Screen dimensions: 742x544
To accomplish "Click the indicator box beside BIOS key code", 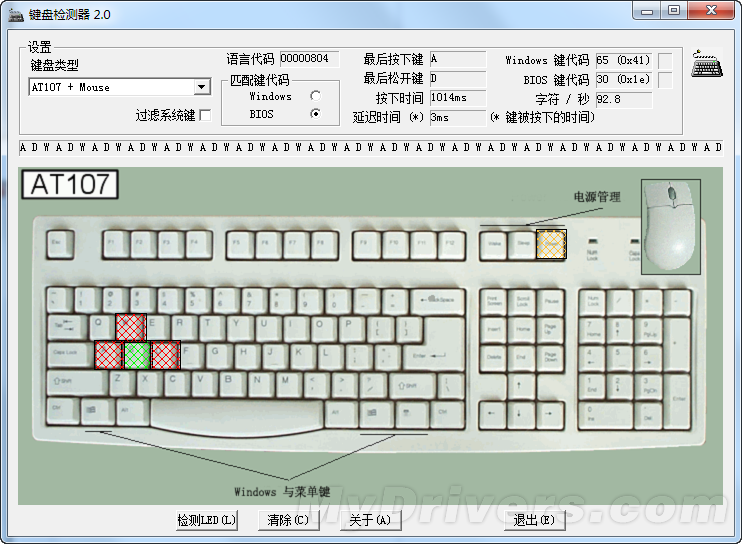I will point(665,80).
